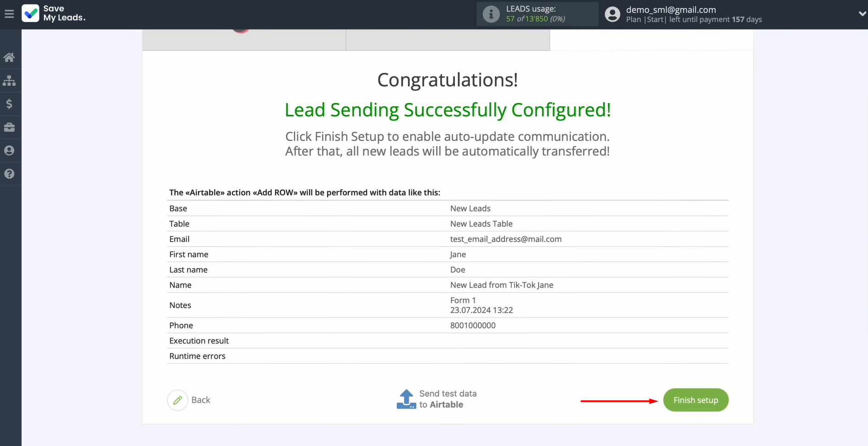Open the profile icon in sidebar
This screenshot has width=868, height=446.
9,151
